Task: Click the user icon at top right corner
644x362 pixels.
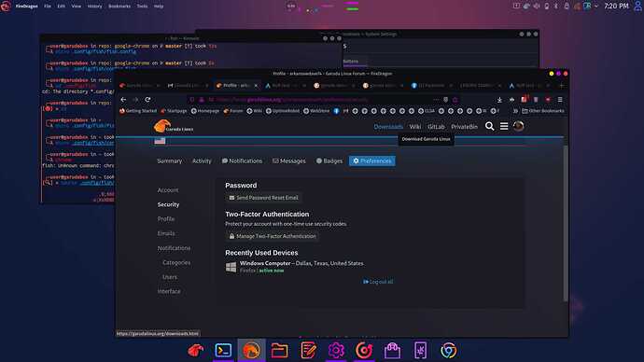Action: click(637, 7)
